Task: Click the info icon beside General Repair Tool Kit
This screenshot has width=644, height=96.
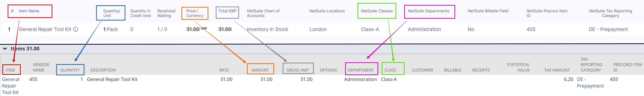Action: pyautogui.click(x=75, y=29)
